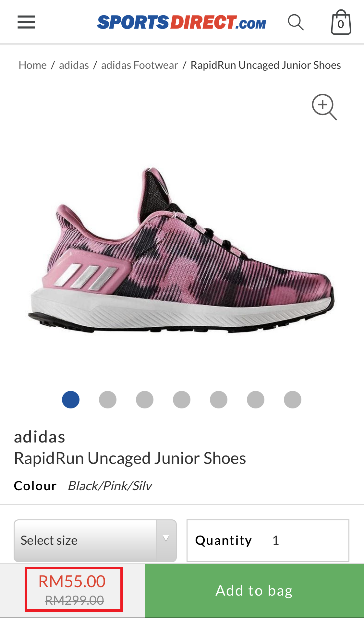The width and height of the screenshot is (364, 618).
Task: View the sixth product image dot
Action: [256, 399]
